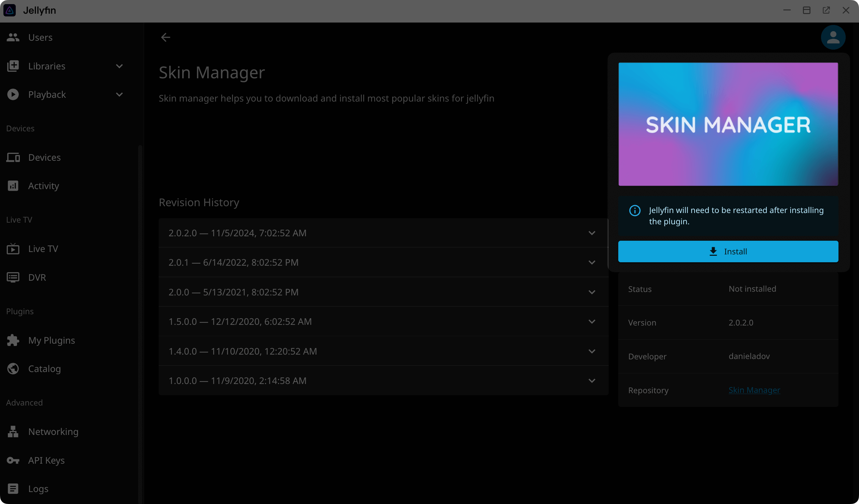
Task: Collapse the Playback sidebar section
Action: pos(119,94)
